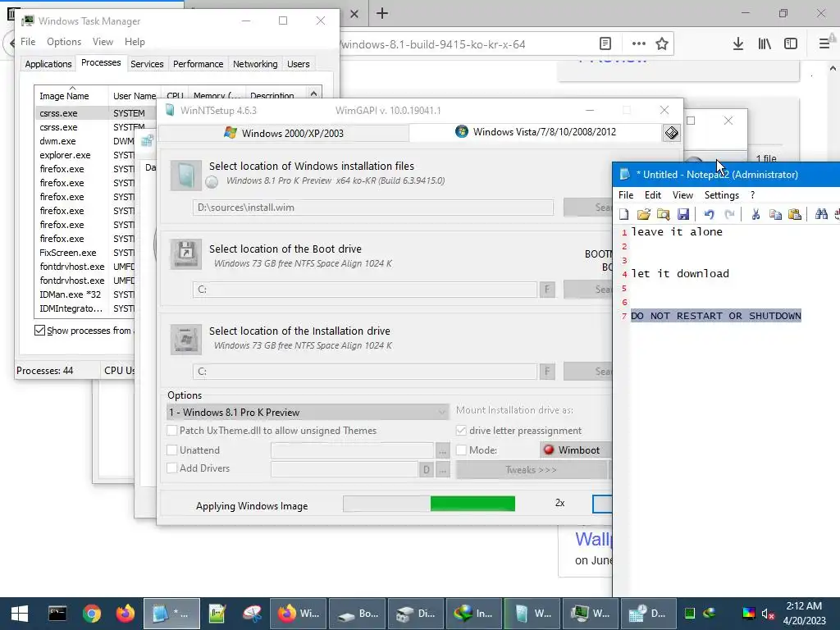Click the snipping scissors taskbar icon
Viewport: 840px width, 630px height.
(252, 614)
